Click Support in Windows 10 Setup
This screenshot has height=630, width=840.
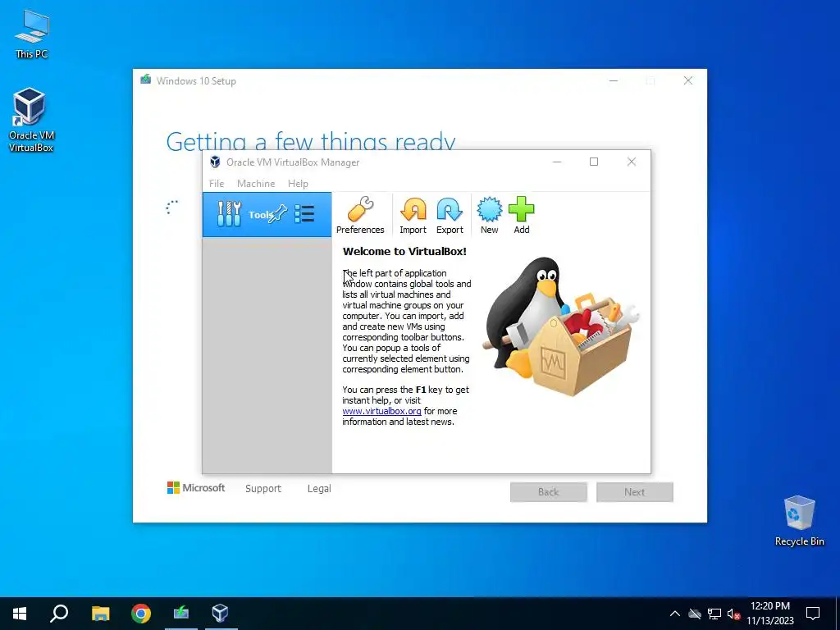(x=263, y=489)
